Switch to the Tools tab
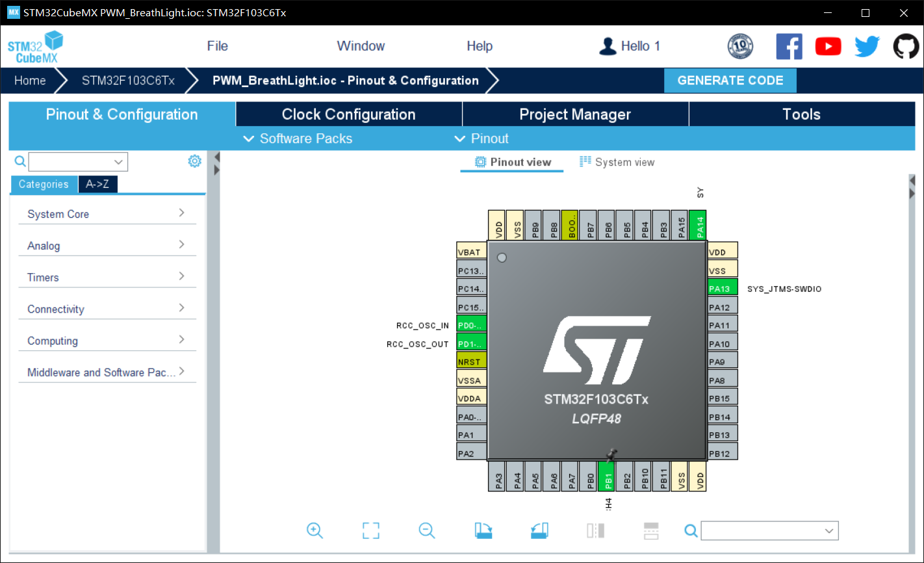 (x=801, y=114)
